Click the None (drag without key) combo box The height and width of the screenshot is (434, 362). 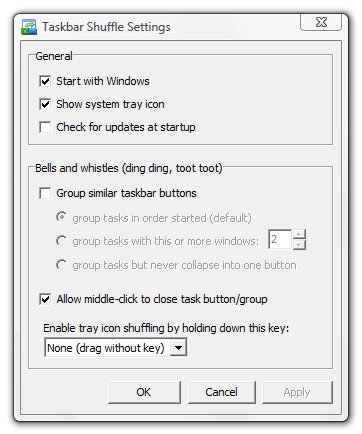coord(116,348)
